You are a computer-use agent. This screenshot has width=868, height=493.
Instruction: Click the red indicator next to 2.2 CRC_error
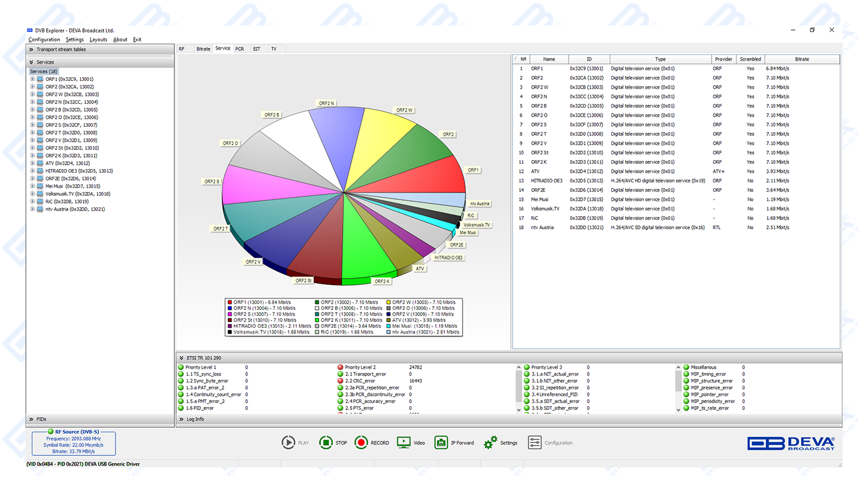click(x=340, y=381)
